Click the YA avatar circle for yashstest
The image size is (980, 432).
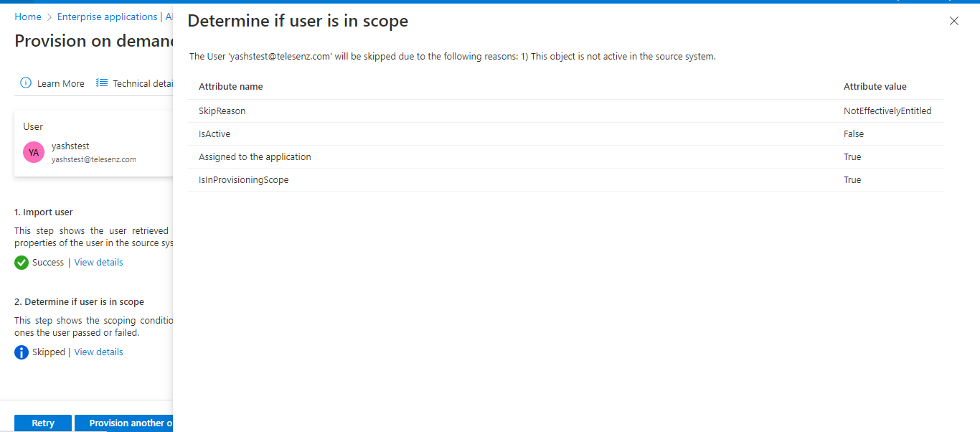coord(34,152)
